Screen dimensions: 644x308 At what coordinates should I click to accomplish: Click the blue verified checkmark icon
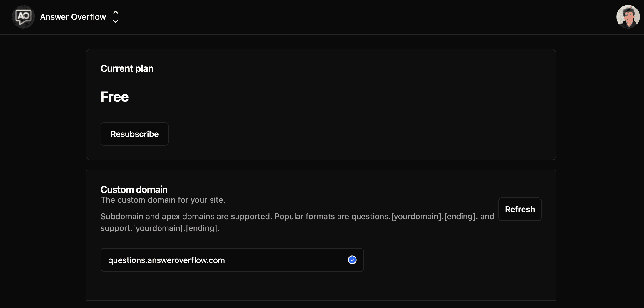coord(352,260)
